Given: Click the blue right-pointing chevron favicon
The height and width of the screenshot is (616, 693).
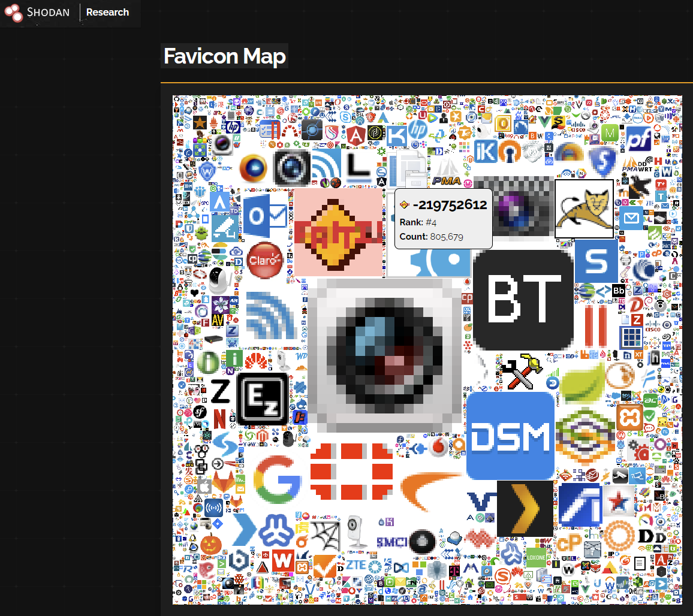Looking at the screenshot, I should [245, 530].
